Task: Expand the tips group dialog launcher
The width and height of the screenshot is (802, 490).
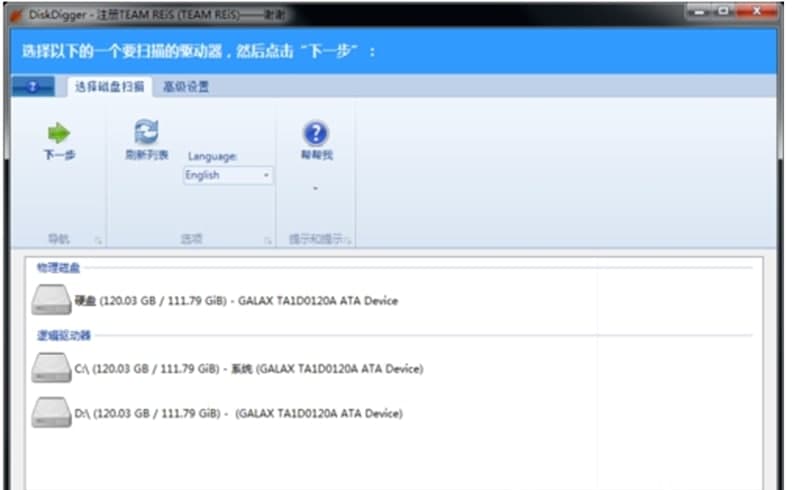Action: coord(348,240)
